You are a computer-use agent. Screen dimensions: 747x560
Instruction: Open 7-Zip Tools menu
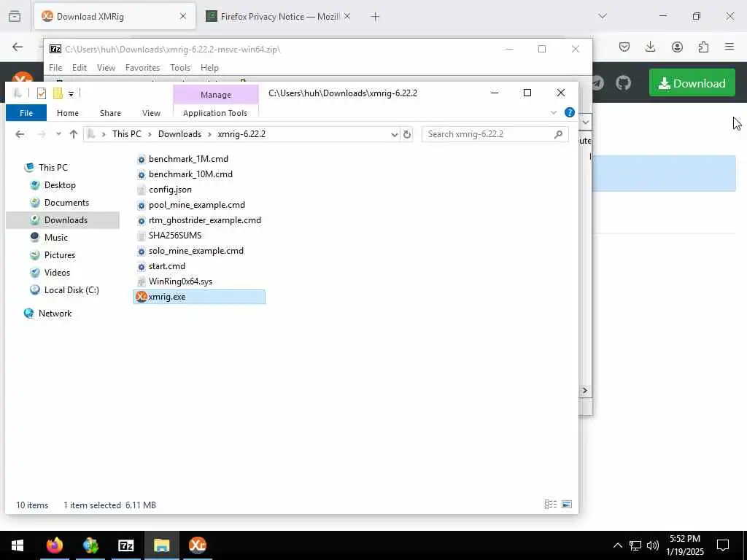(x=180, y=68)
